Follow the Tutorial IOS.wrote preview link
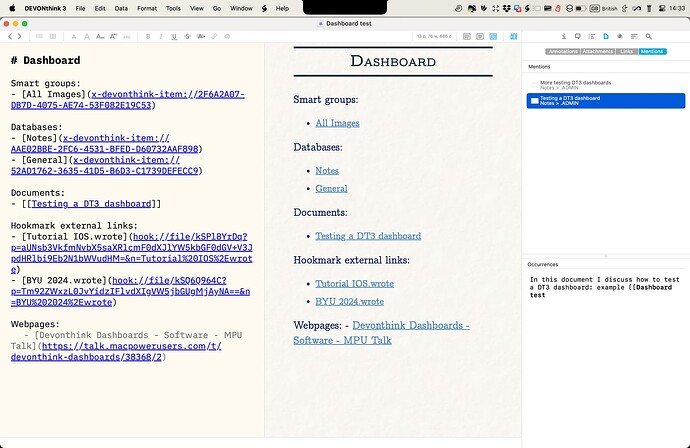690x448 pixels. [354, 283]
